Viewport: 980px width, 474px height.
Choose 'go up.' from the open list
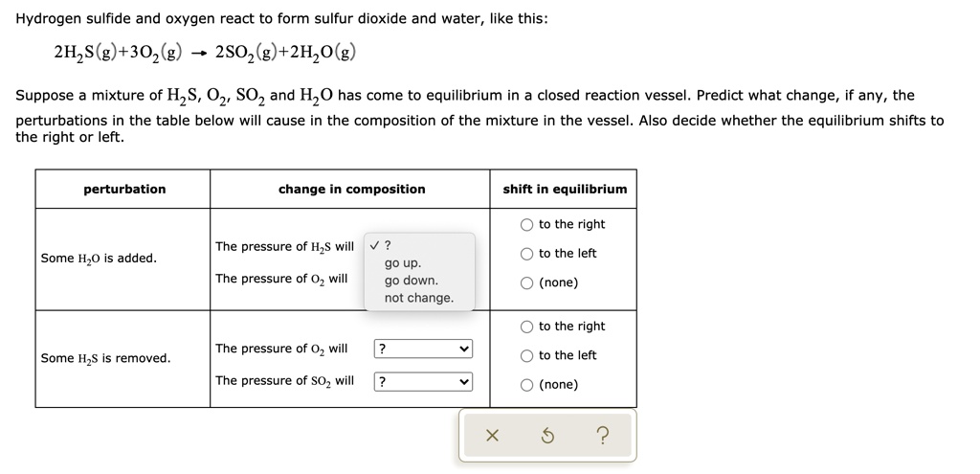[x=403, y=263]
